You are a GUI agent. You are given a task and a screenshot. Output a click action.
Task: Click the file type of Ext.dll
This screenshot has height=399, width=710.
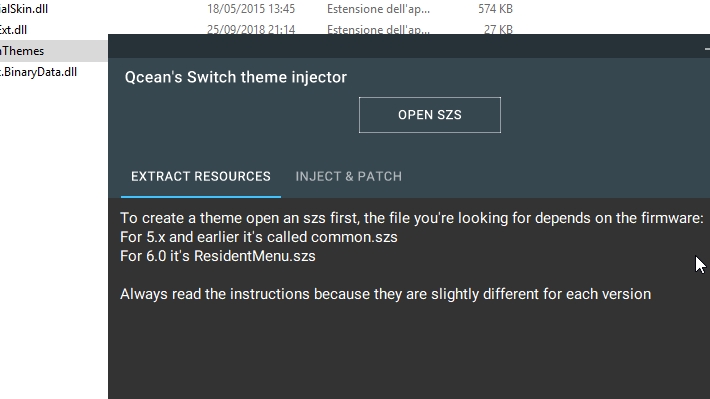[378, 30]
